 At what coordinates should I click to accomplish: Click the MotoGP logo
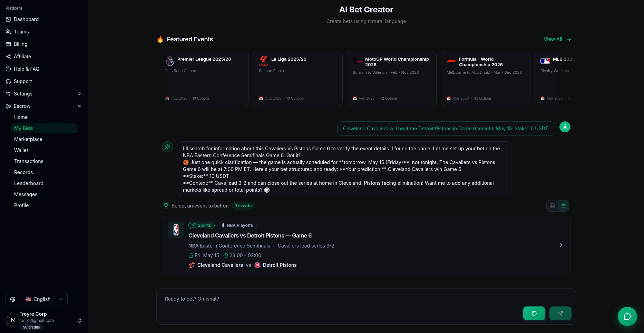pyautogui.click(x=358, y=61)
